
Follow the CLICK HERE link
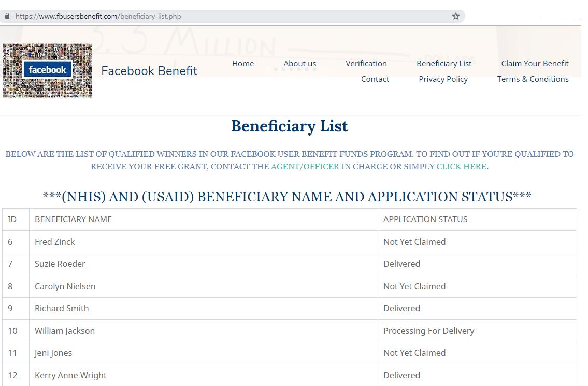point(461,166)
